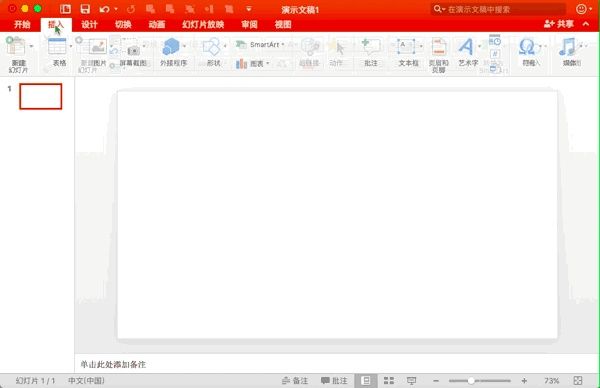Viewport: 600px width, 388px height.
Task: Click the zoom slider handle
Action: [471, 381]
